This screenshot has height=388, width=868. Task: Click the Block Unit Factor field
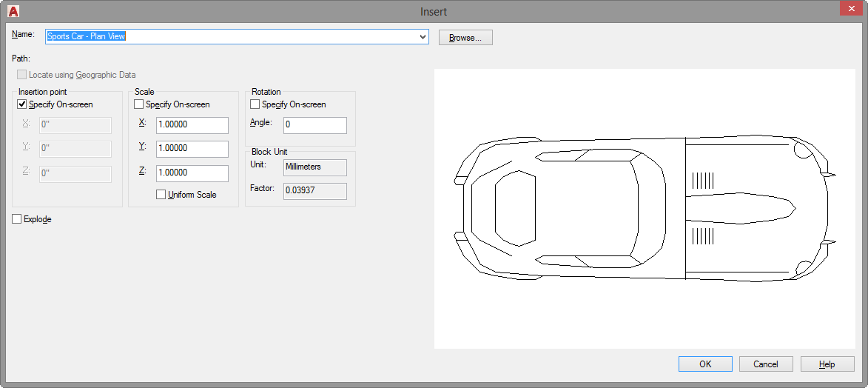coord(314,191)
